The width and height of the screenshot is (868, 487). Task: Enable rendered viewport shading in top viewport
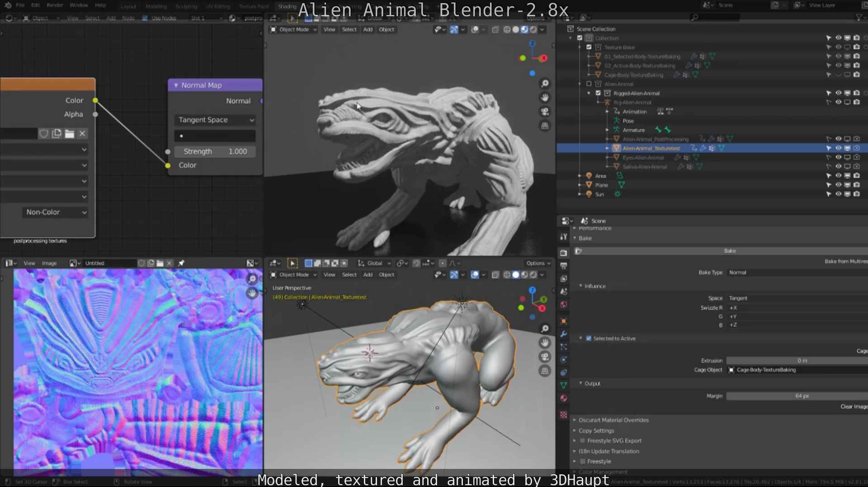(533, 29)
